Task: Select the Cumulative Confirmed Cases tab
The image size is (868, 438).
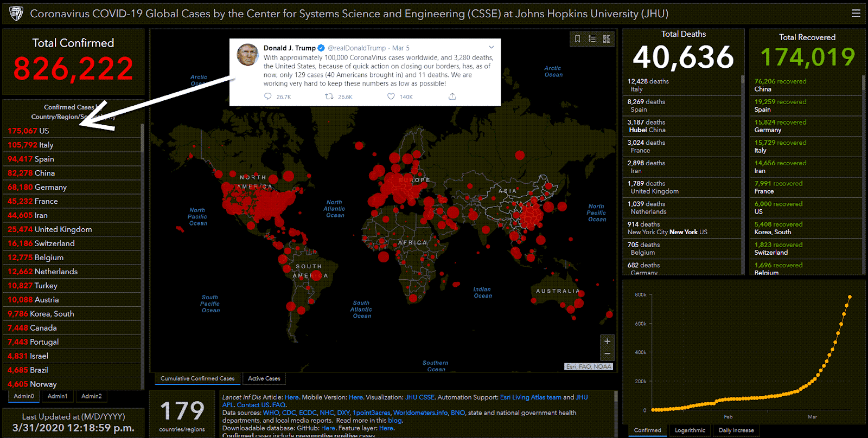Action: pyautogui.click(x=197, y=378)
